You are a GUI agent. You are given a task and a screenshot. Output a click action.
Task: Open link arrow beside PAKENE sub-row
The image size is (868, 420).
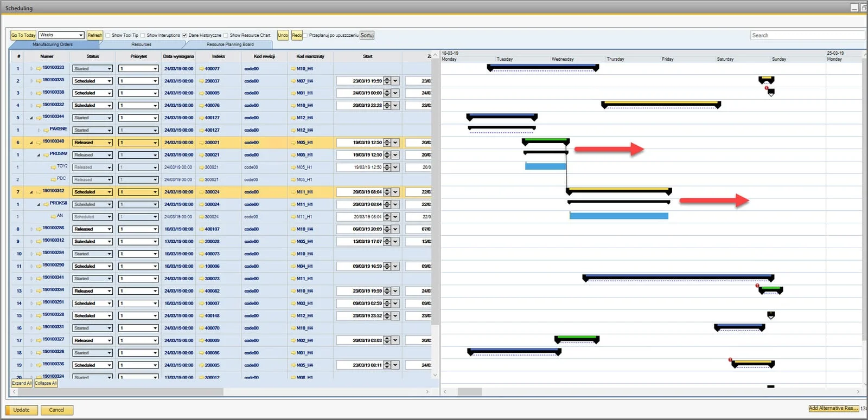46,131
